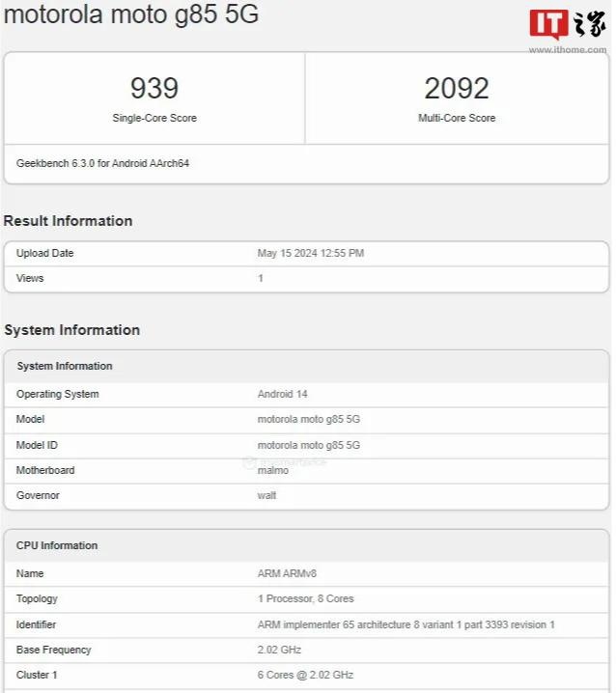This screenshot has width=616, height=693.
Task: Click the System Information table header
Action: pos(65,366)
